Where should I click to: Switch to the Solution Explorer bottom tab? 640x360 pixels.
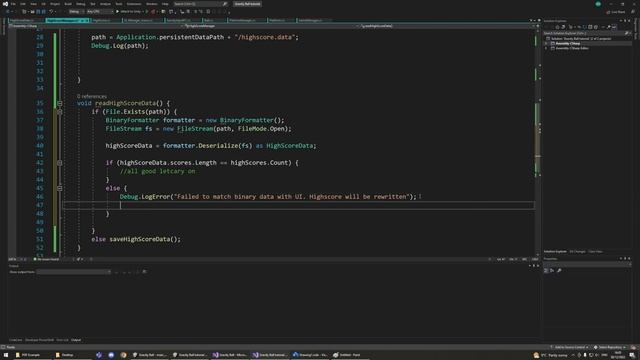point(555,251)
